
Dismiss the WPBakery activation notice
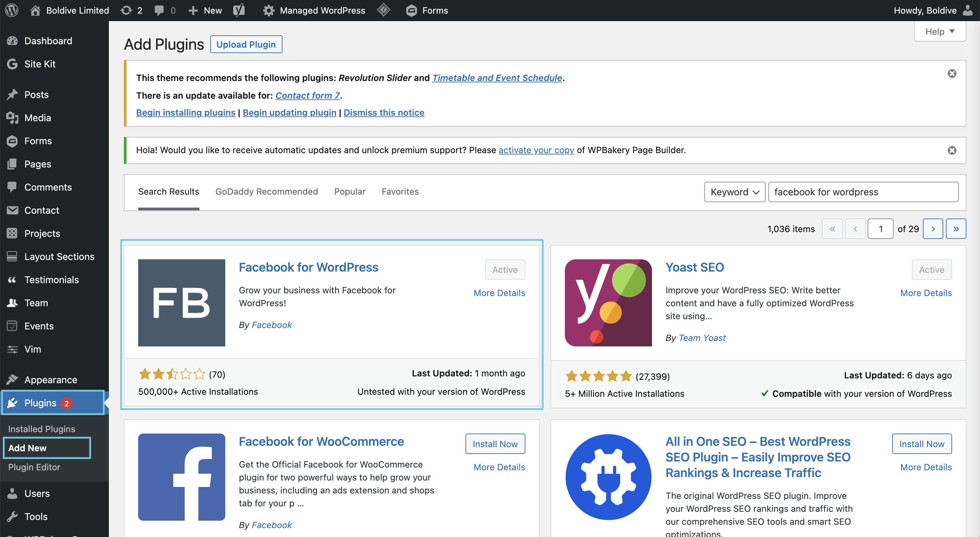[952, 150]
